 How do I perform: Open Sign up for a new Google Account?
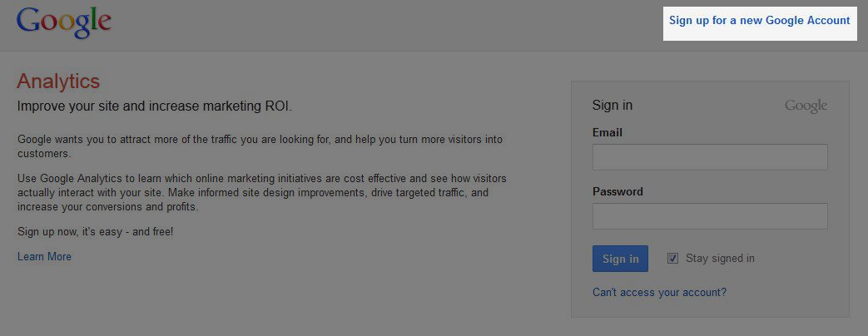pyautogui.click(x=759, y=21)
